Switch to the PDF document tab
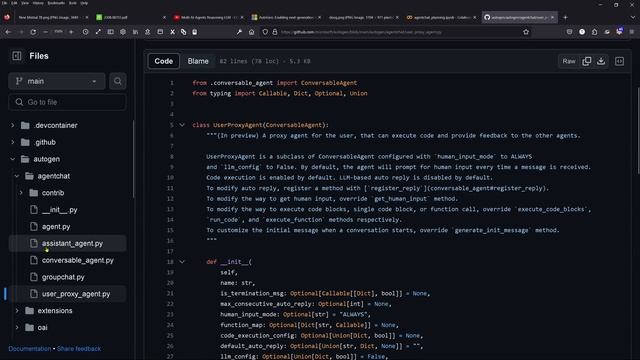Viewport: 640px width, 360px height. [131, 18]
